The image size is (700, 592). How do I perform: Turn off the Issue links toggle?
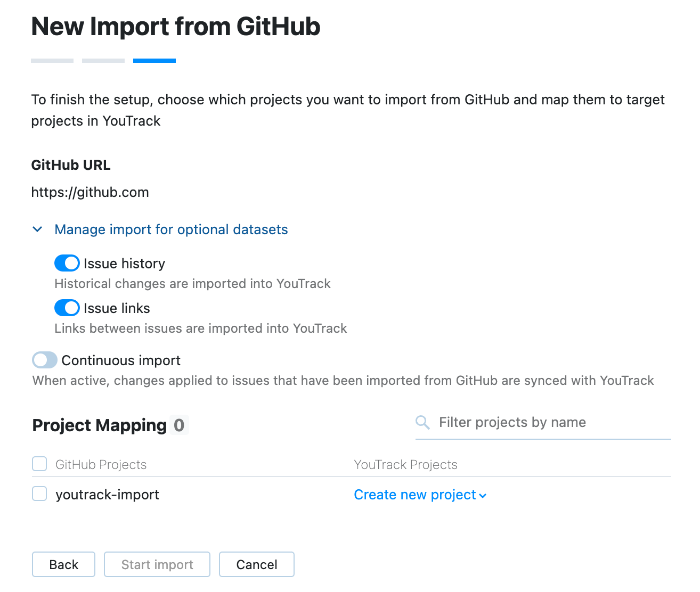click(66, 308)
